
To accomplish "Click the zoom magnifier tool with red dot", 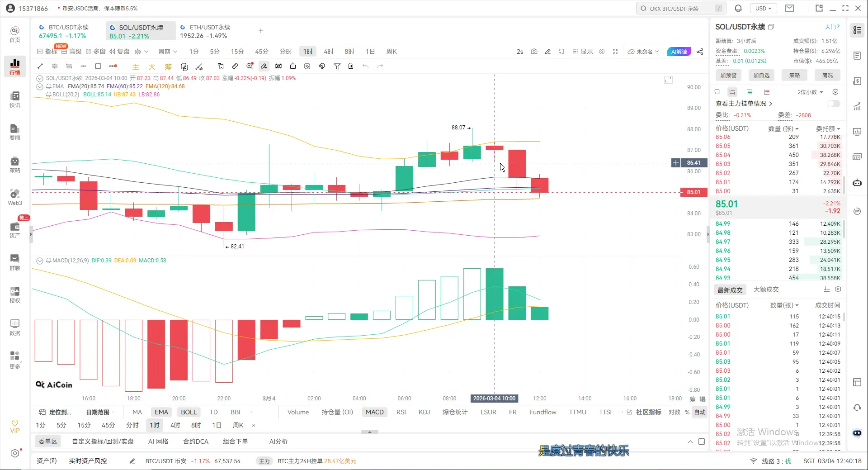I will click(250, 66).
